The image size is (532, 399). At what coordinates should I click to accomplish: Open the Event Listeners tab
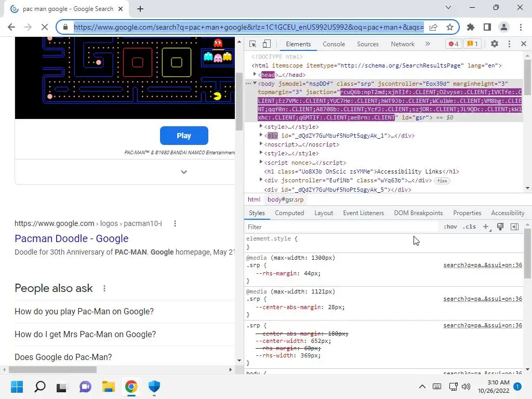363,213
